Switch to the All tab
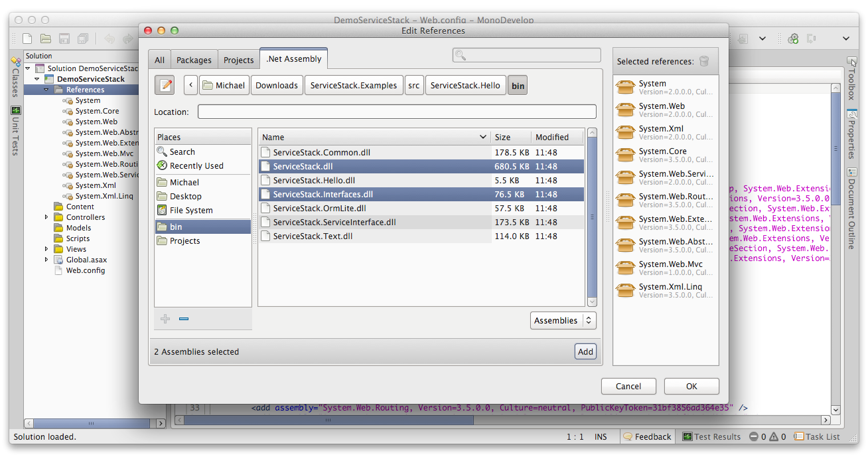The image size is (868, 457). click(159, 59)
